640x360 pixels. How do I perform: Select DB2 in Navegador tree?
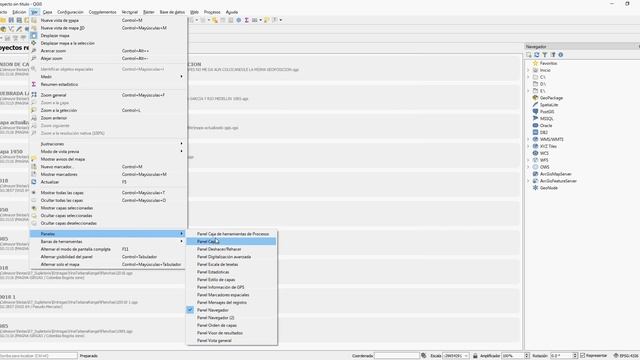tap(544, 133)
